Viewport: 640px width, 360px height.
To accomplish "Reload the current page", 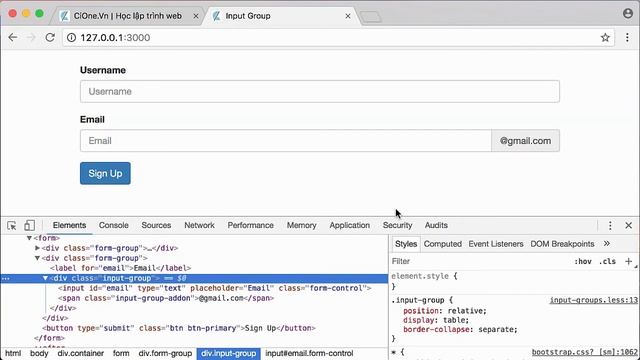I will pos(50,38).
